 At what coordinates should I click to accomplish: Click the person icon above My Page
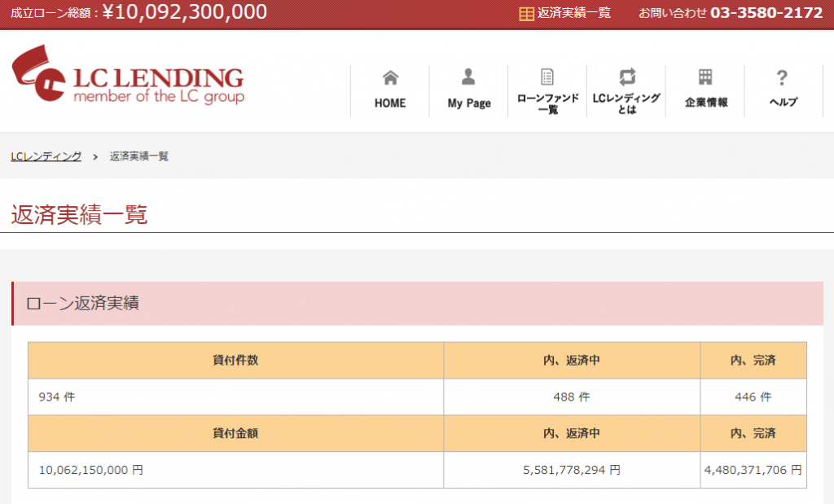pos(468,77)
